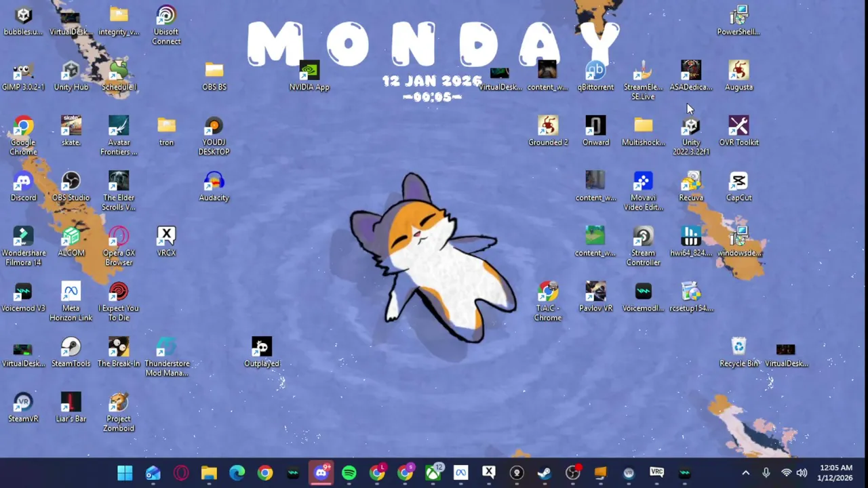Viewport: 868px width, 488px height.
Task: Open the StreamElements SE.Live shortcut
Action: tap(643, 81)
